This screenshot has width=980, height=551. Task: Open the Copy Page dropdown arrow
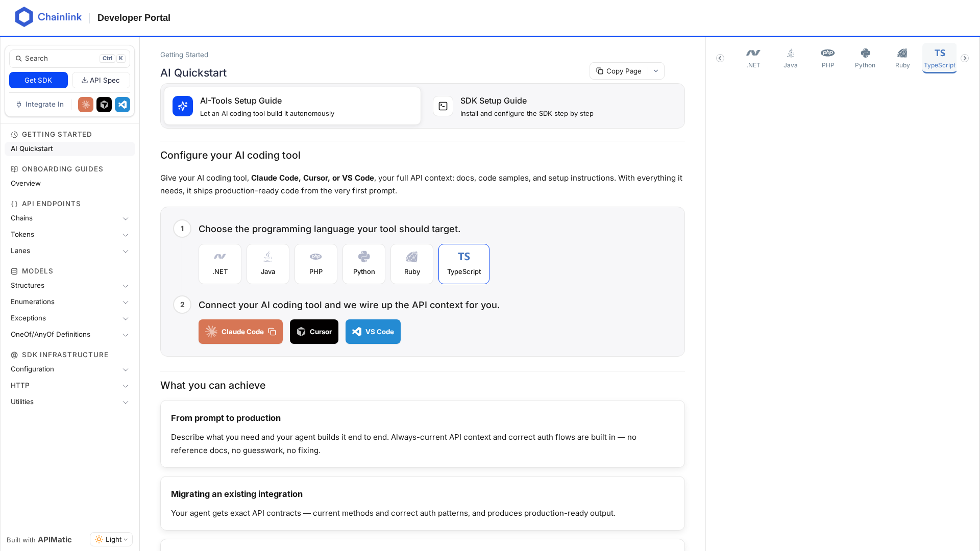[x=656, y=71]
